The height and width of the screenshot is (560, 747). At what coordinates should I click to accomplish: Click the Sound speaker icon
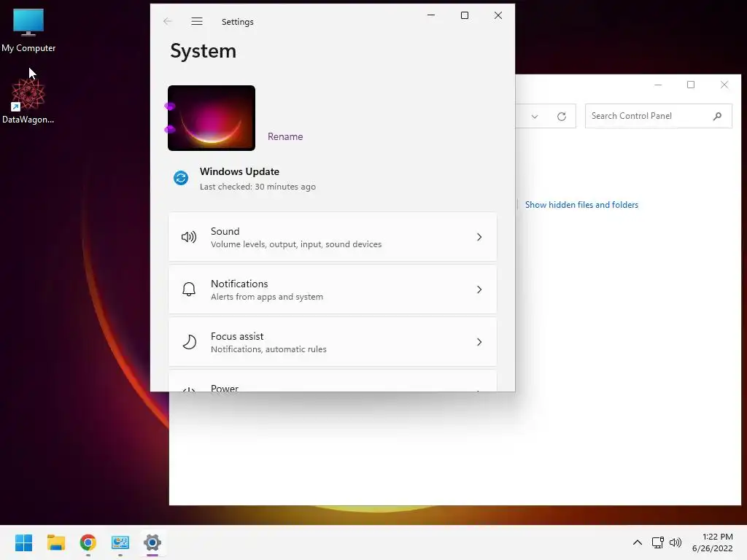tap(189, 237)
